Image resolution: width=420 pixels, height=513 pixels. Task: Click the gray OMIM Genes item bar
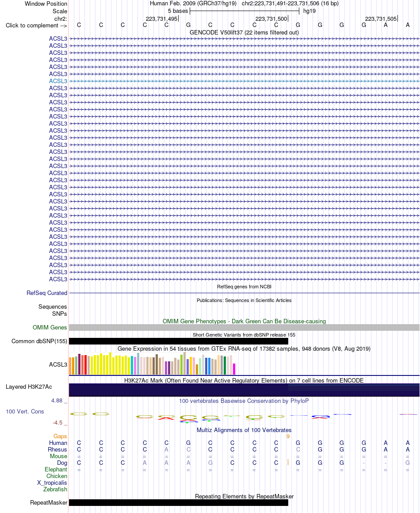point(244,328)
